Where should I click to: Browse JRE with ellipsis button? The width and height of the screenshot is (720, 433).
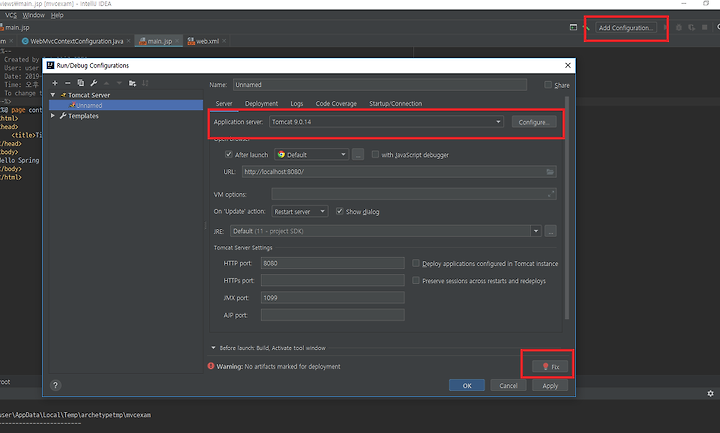pyautogui.click(x=551, y=231)
